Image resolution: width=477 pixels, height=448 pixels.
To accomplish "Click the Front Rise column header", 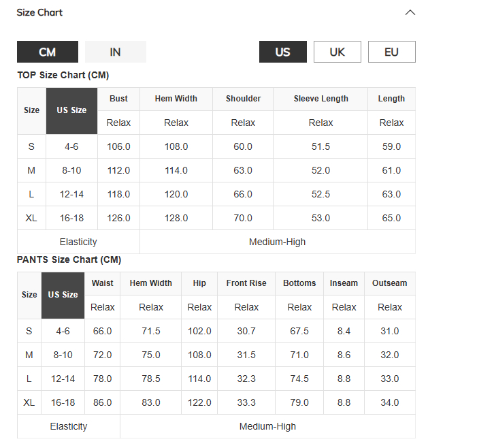I will pos(246,283).
